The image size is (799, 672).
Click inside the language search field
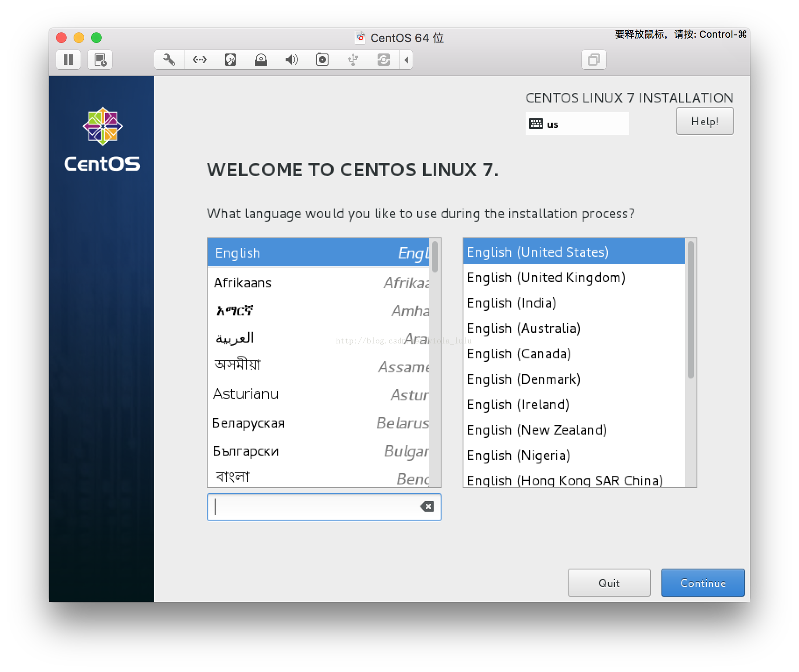315,507
